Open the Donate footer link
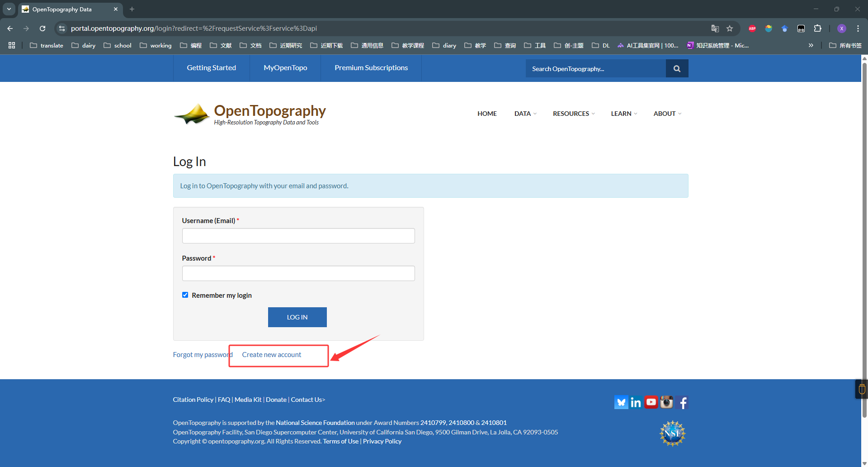Image resolution: width=868 pixels, height=467 pixels. 276,400
